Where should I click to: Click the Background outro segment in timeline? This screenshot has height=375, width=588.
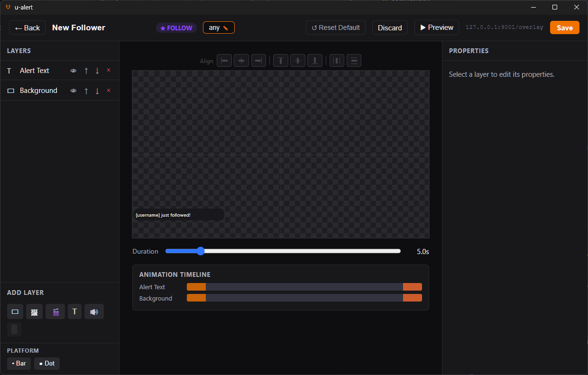point(413,298)
